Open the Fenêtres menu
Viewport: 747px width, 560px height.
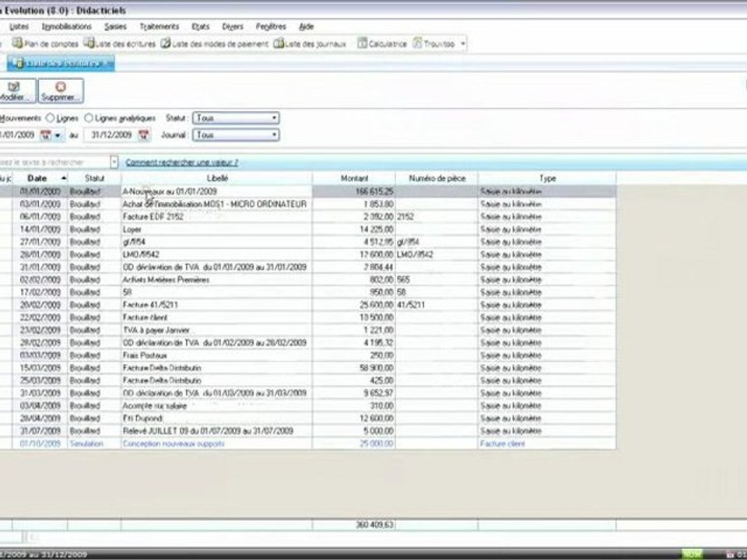click(271, 26)
